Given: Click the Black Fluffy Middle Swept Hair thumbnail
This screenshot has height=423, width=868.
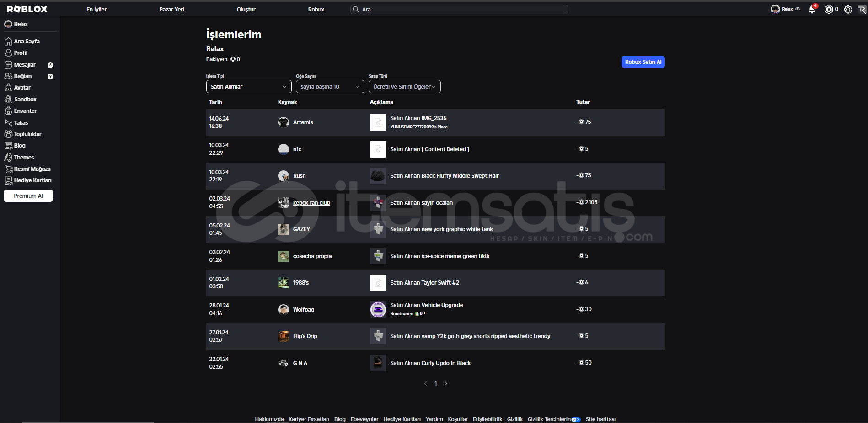Looking at the screenshot, I should [378, 176].
